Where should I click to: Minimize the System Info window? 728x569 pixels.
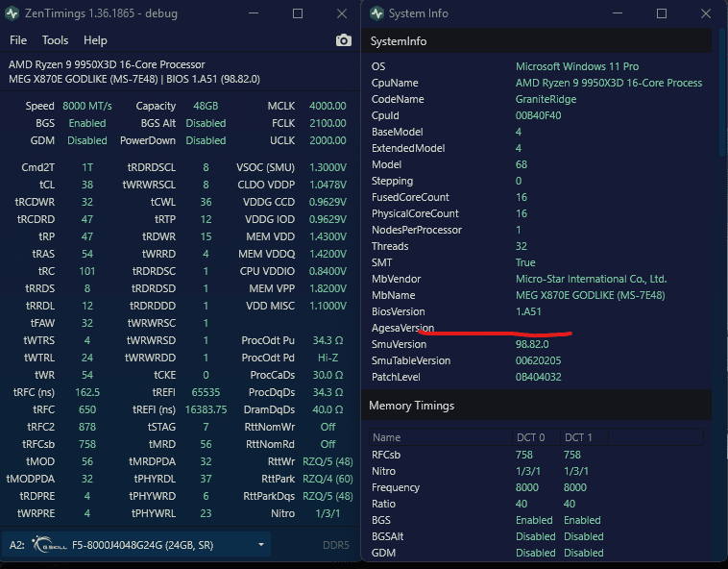point(618,13)
